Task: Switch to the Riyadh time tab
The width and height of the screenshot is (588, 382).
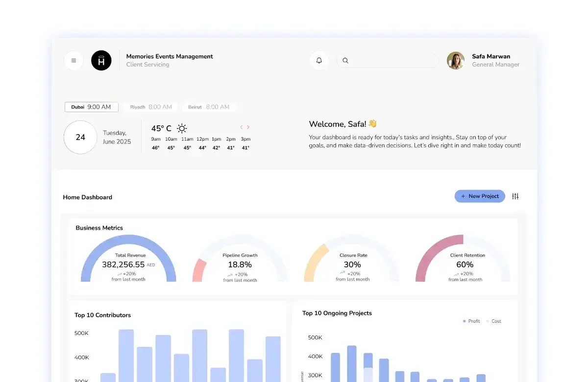Action: point(151,107)
